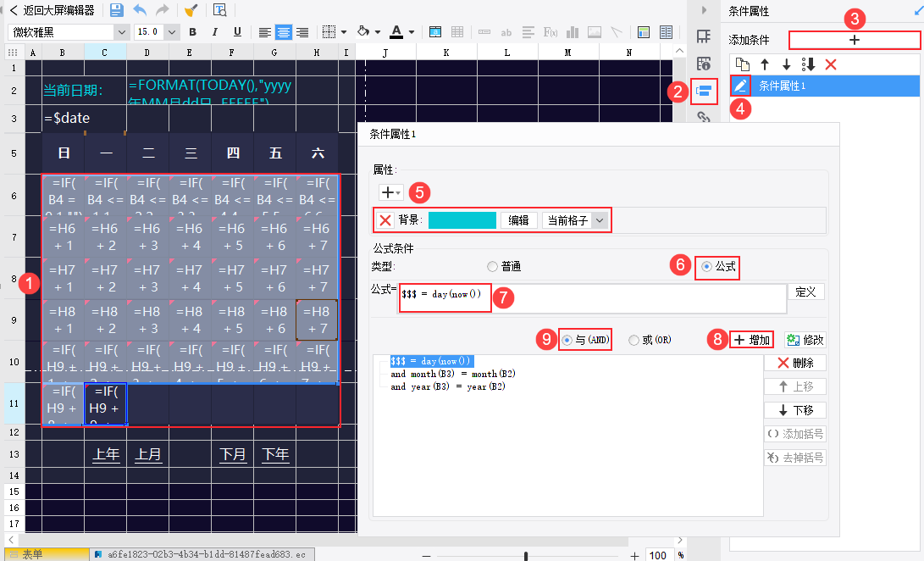Screen dimensions: 924x561
Task: Remove the 背景 attribute using its red X
Action: (x=385, y=220)
